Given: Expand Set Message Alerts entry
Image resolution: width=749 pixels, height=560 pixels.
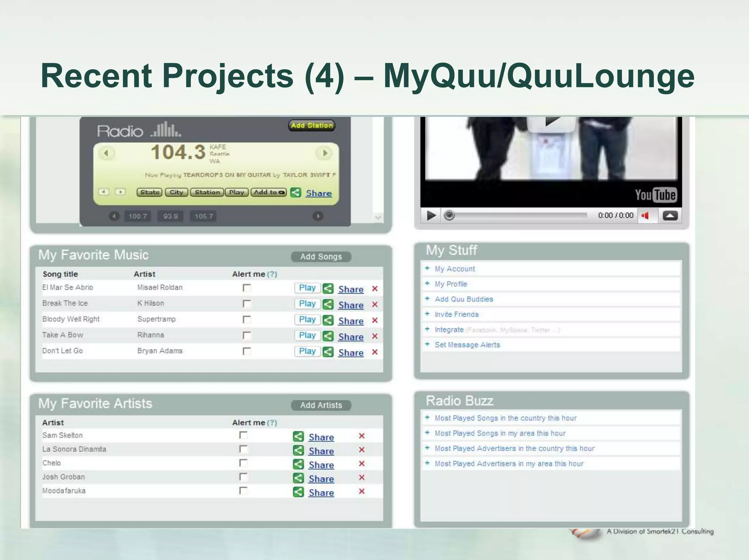Looking at the screenshot, I should tap(467, 345).
